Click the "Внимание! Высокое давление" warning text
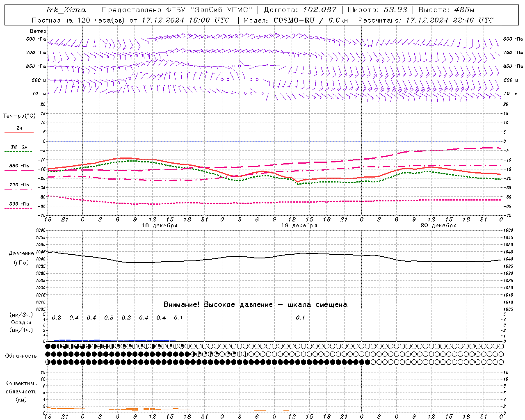Screen dimensions: 525x420 pyautogui.click(x=218, y=304)
